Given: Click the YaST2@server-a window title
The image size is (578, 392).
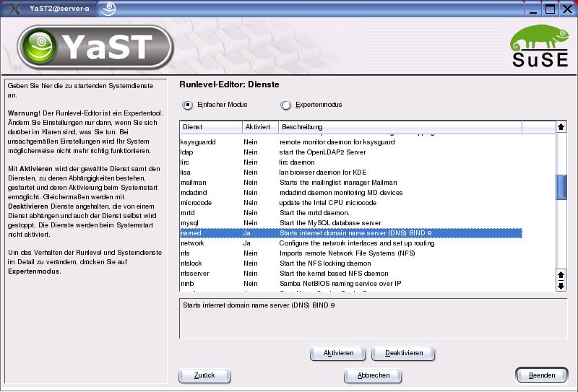Looking at the screenshot, I should [x=59, y=9].
